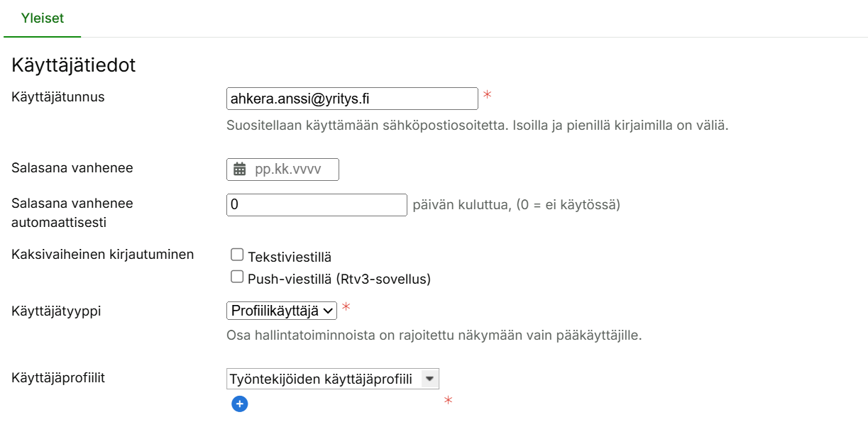Click the calendar icon in date field
868x422 pixels.
coord(240,170)
